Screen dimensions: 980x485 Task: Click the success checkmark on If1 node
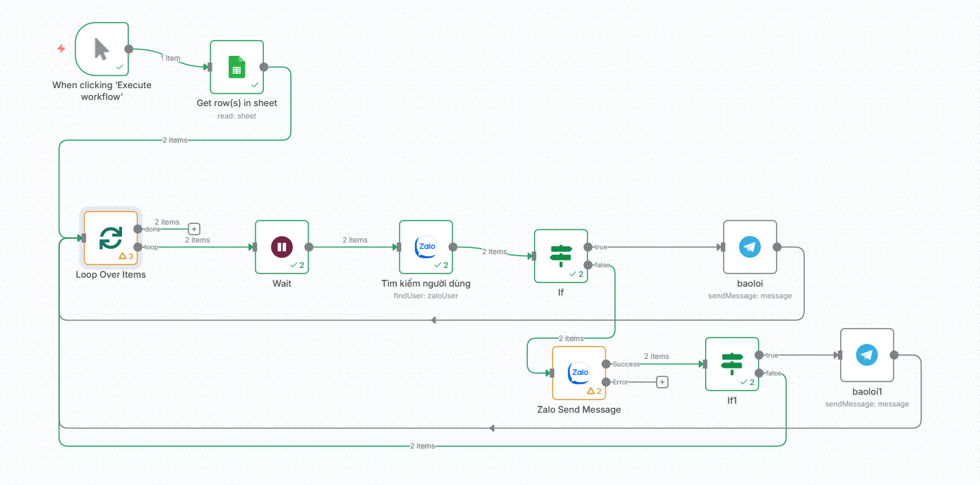[x=744, y=382]
